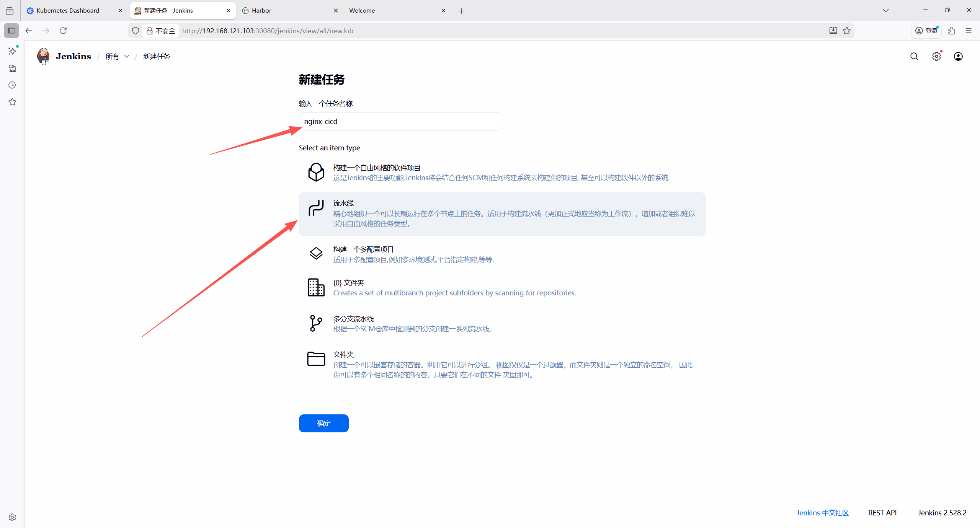The width and height of the screenshot is (980, 528).
Task: Choose 构建一个多配置项目 item type
Action: pos(363,249)
